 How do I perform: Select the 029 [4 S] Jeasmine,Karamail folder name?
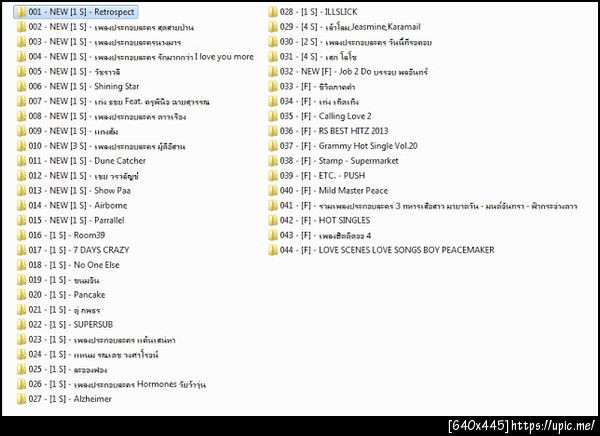click(350, 27)
